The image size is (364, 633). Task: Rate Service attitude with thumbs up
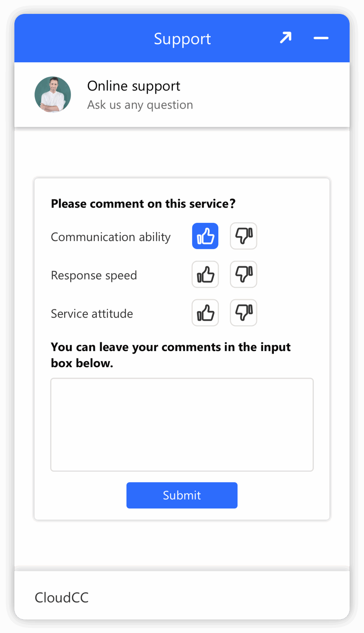[205, 313]
